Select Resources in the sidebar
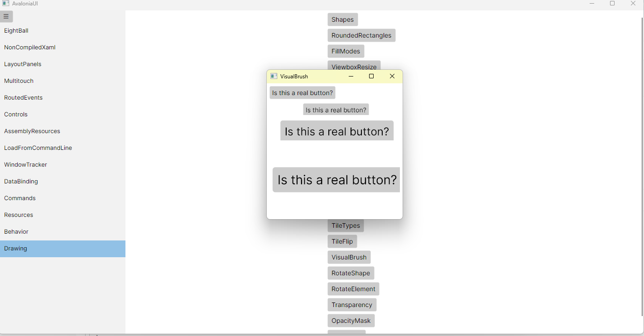 [x=62, y=215]
